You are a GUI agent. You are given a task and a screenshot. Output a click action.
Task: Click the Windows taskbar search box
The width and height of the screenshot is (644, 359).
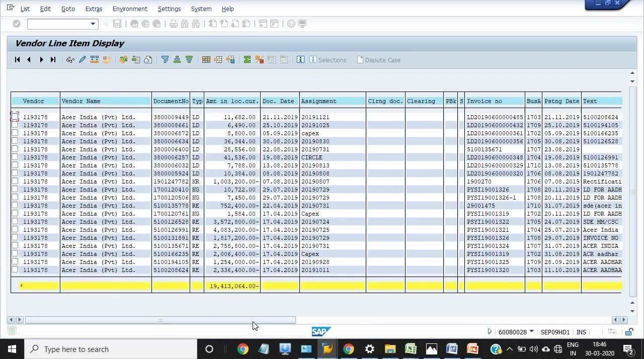coord(111,349)
